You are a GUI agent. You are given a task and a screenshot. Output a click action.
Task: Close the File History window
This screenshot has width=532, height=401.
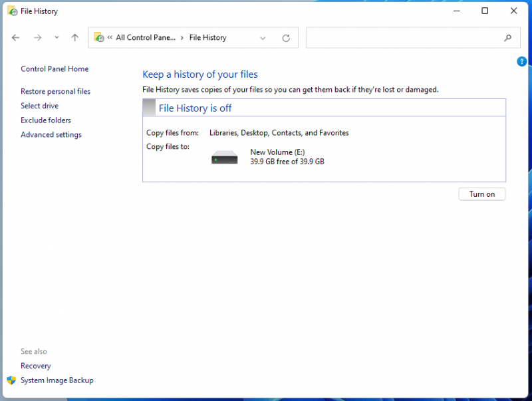point(513,11)
